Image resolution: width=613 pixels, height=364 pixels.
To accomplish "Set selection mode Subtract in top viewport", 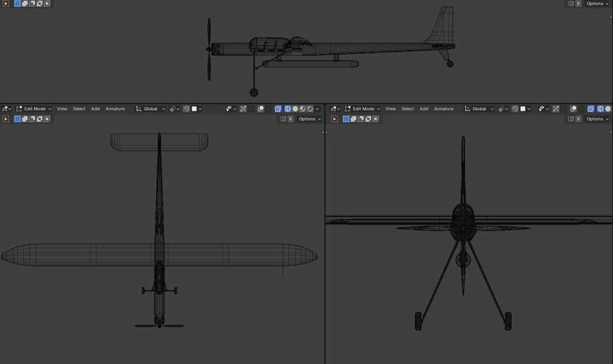I will (32, 4).
